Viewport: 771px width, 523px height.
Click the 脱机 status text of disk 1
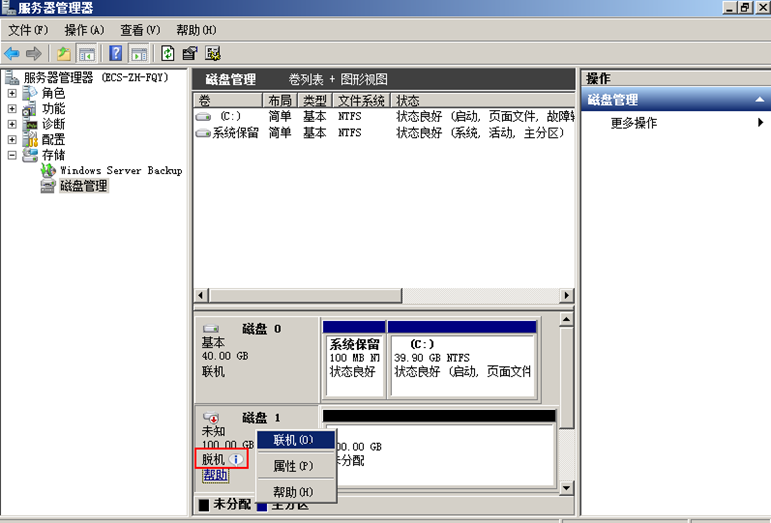coord(213,459)
